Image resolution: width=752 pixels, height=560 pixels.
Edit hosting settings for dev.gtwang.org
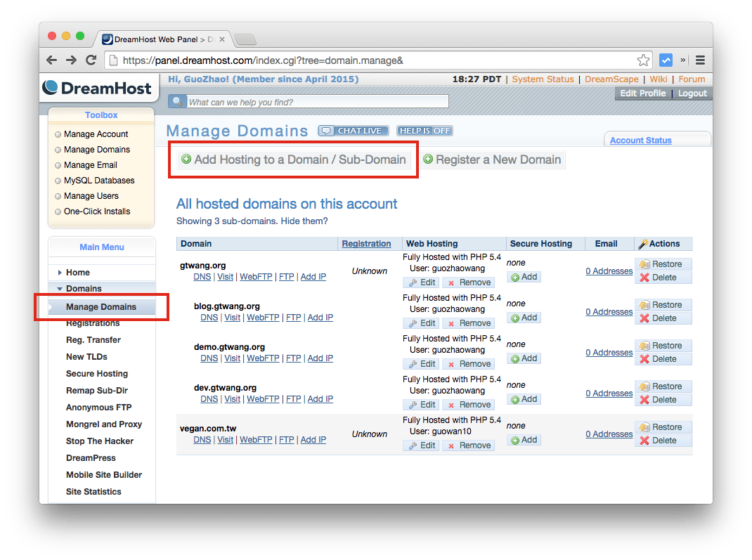420,404
